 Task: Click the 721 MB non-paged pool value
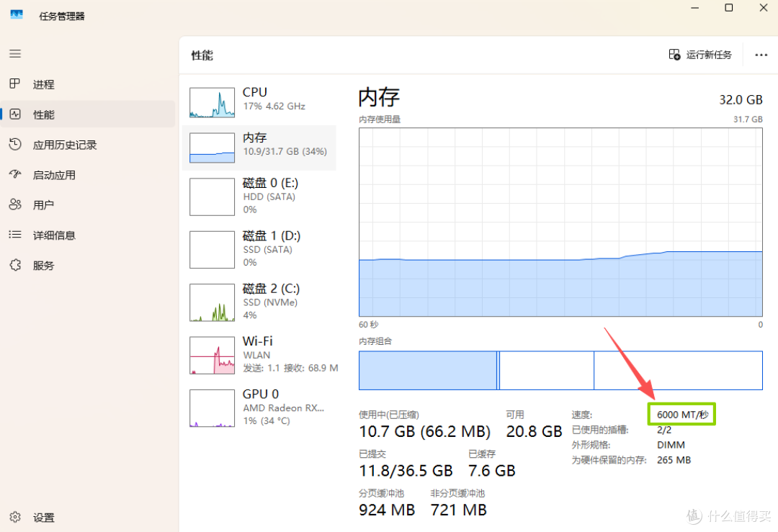point(458,510)
